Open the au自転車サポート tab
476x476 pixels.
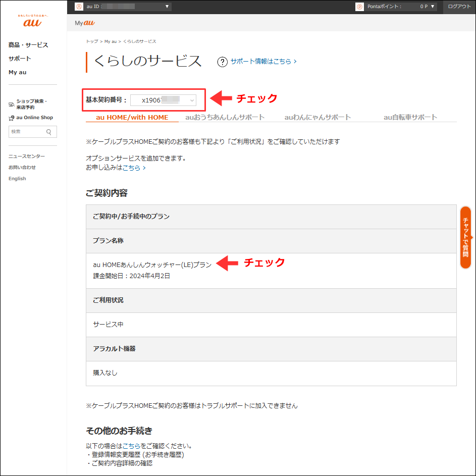point(411,117)
